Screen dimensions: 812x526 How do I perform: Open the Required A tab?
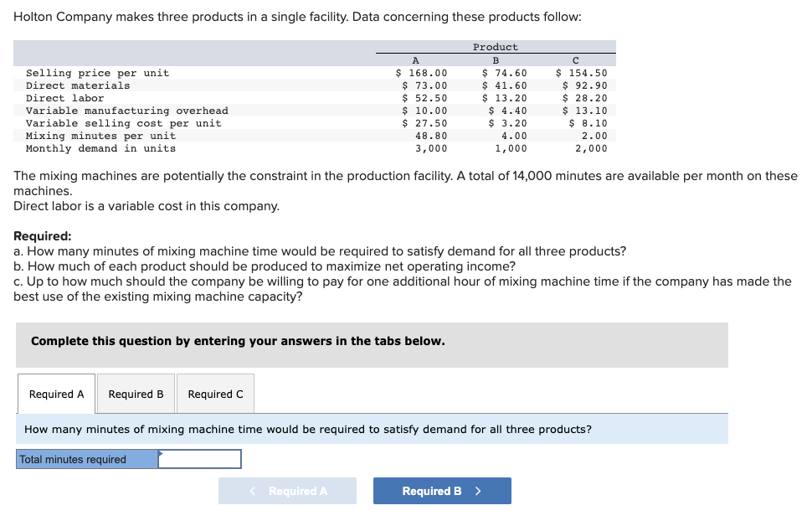pos(56,394)
